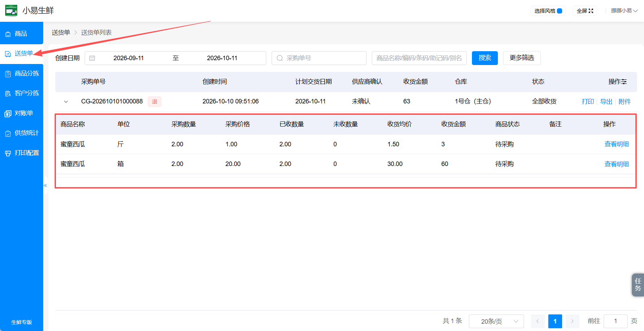Focus the 采购单号 search field
Screen dimensions: 644x331
[x=319, y=58]
